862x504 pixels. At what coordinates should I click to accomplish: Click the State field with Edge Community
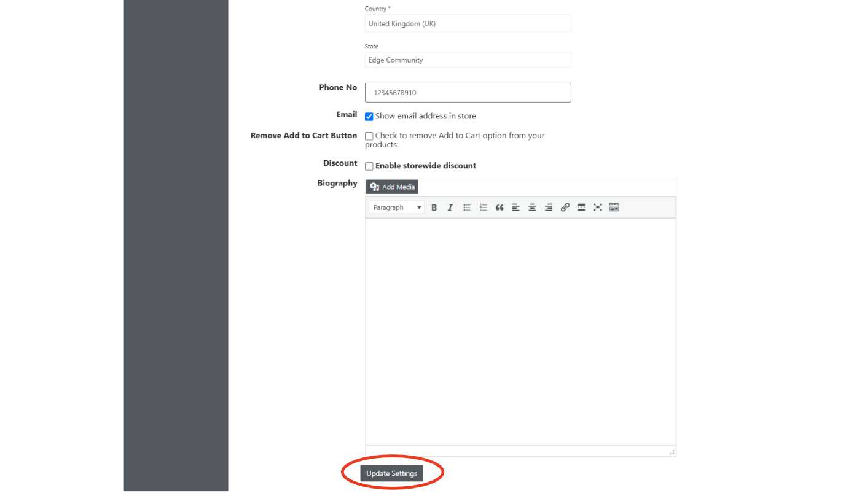point(468,60)
